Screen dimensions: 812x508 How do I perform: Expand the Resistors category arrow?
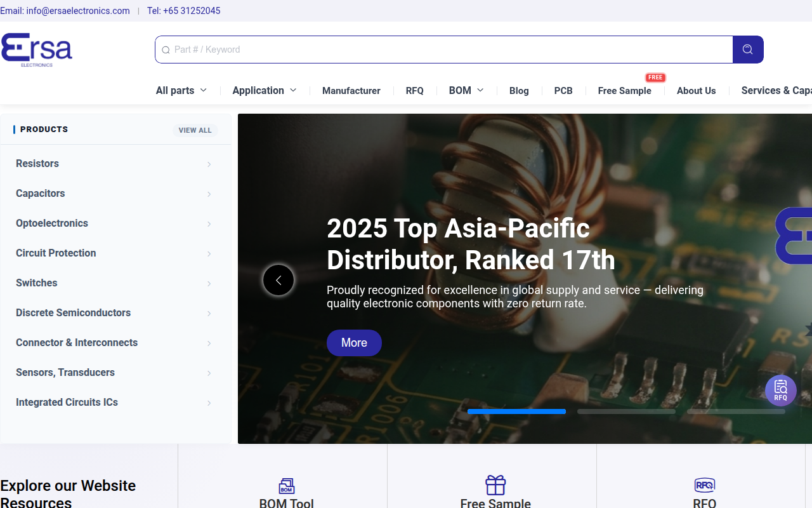point(209,164)
